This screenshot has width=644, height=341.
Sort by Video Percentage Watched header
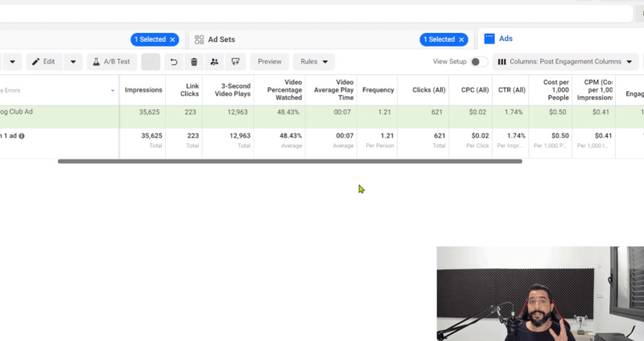click(284, 90)
